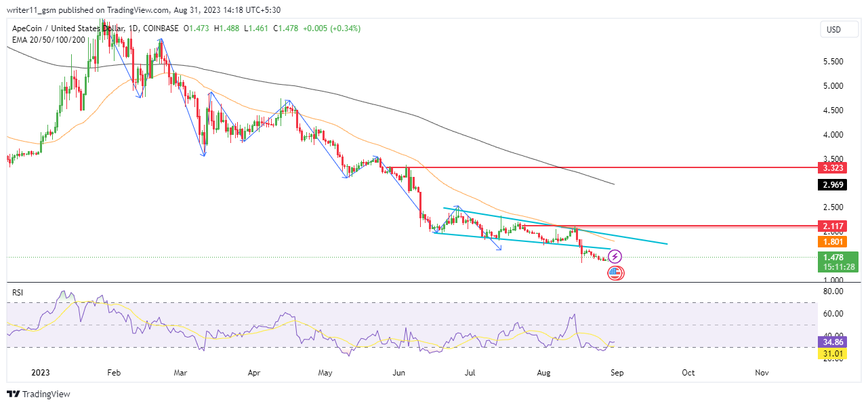
Task: Click the Mar label on time axis
Action: point(180,373)
